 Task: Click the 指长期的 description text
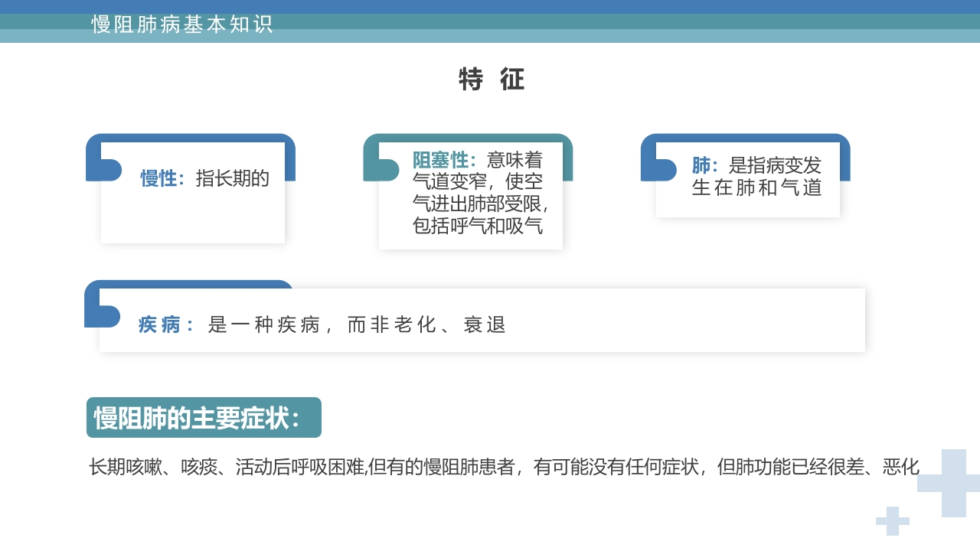(x=233, y=178)
